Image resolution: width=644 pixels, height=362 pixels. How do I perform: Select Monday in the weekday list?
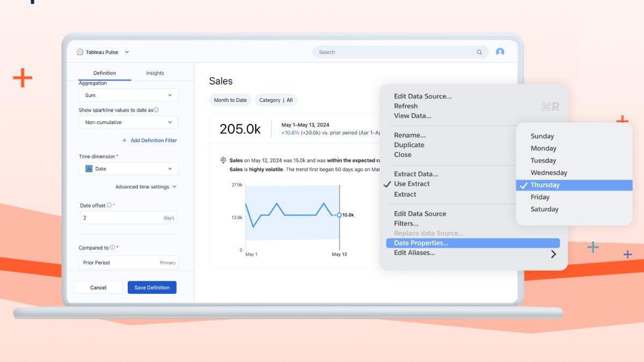pos(543,149)
